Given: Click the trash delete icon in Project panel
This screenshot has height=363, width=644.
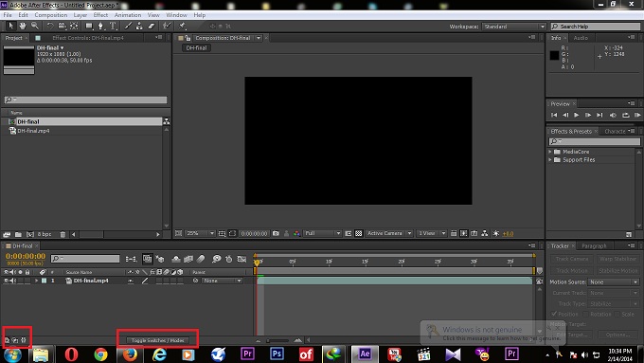Looking at the screenshot, I should pyautogui.click(x=63, y=234).
